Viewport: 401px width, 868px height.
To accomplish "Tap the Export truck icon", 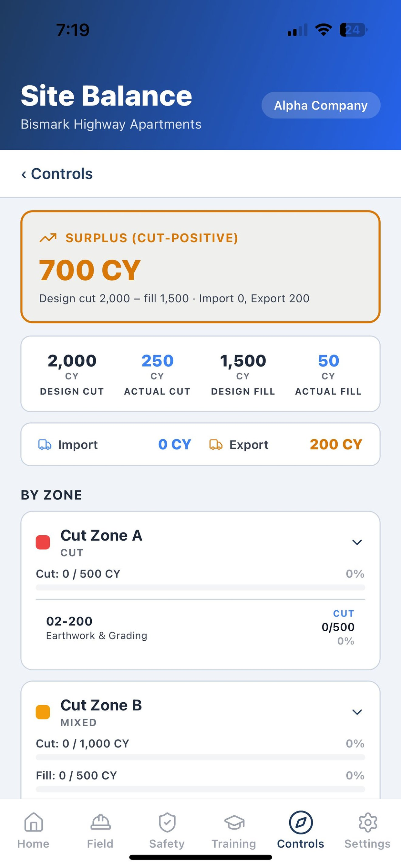I will (x=216, y=444).
